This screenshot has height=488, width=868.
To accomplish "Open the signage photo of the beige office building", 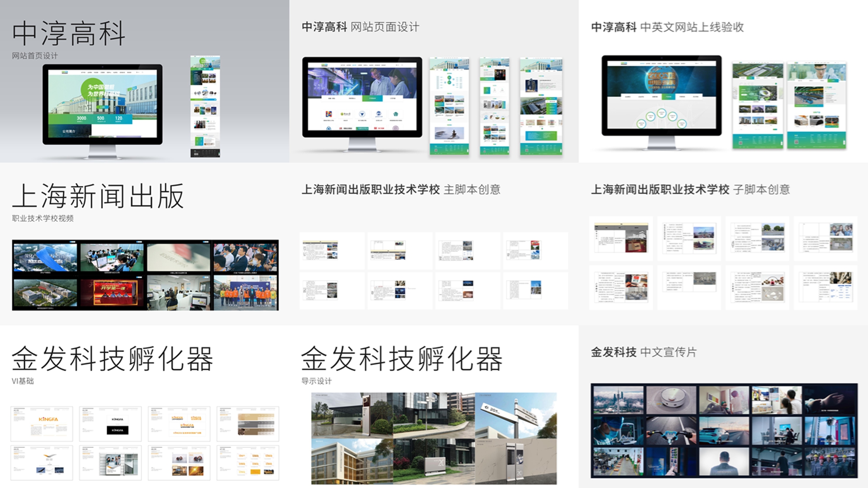I will [352, 461].
